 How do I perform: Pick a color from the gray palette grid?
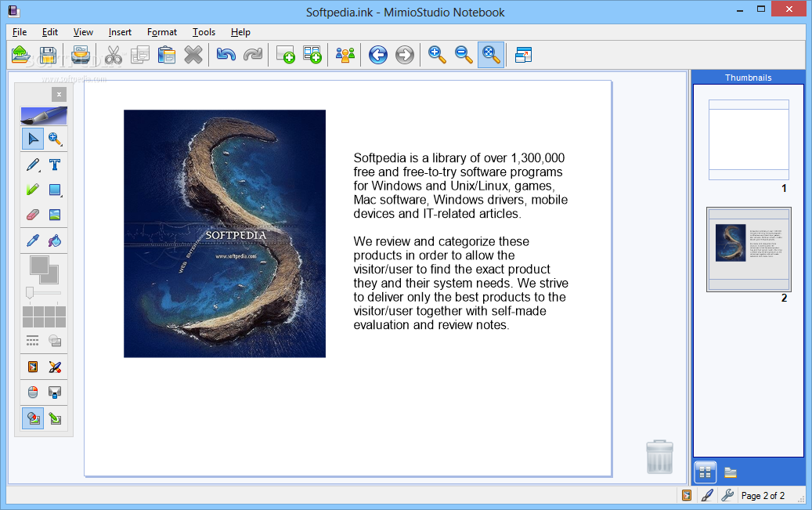[44, 316]
